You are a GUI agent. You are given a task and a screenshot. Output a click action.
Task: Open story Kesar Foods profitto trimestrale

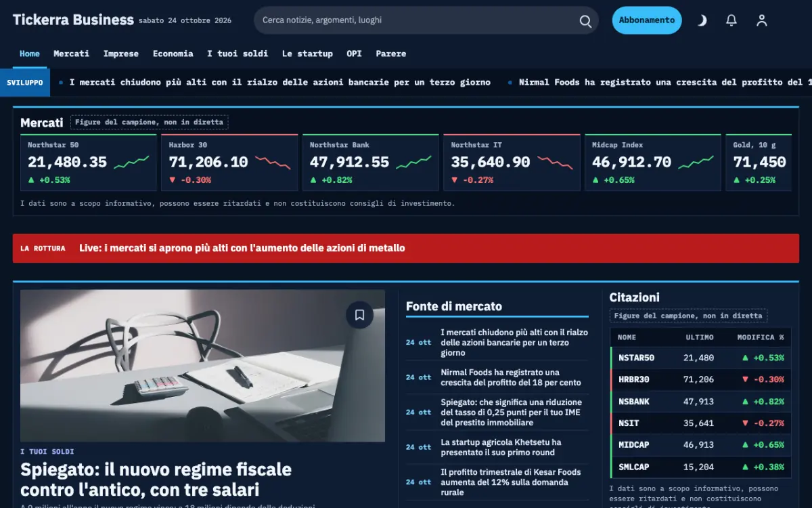coord(511,482)
